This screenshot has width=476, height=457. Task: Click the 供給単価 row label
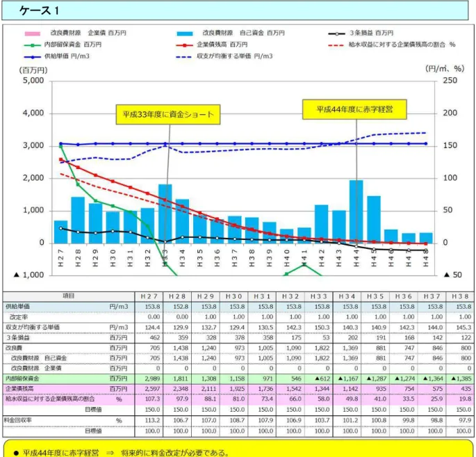coord(17,307)
